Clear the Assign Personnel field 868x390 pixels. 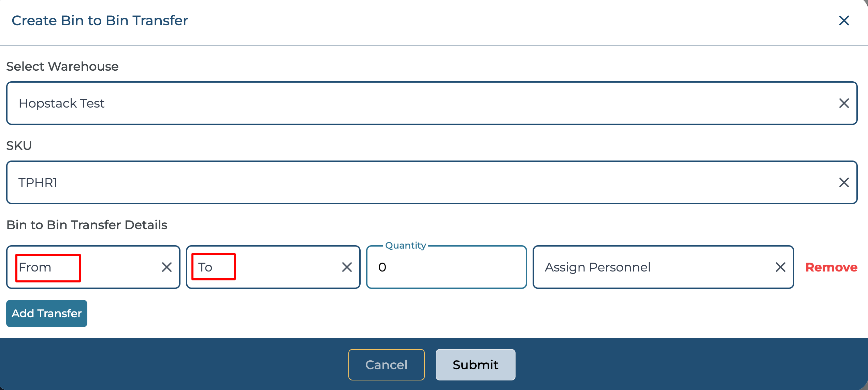(x=780, y=267)
